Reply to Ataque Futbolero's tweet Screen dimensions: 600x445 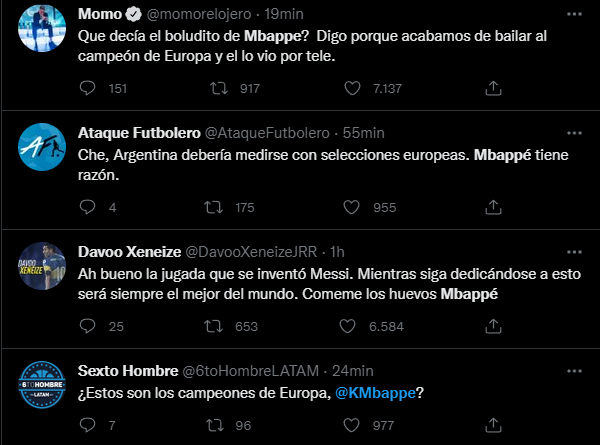tap(88, 208)
